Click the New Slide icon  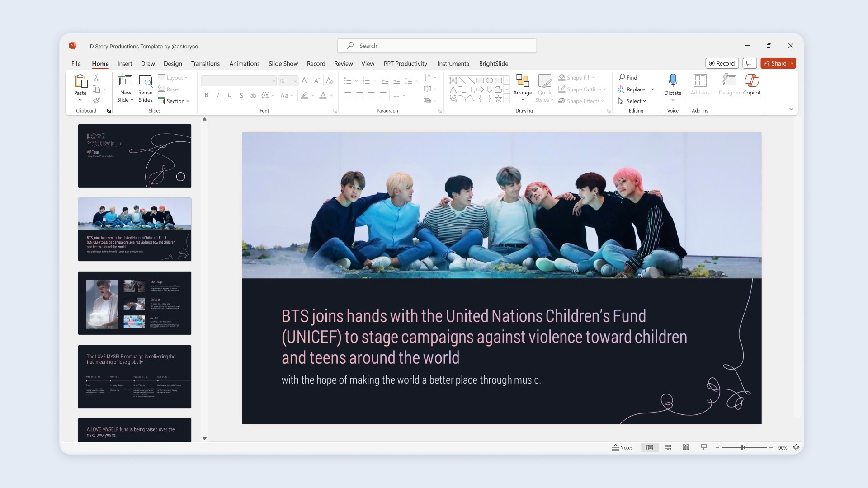click(x=125, y=81)
